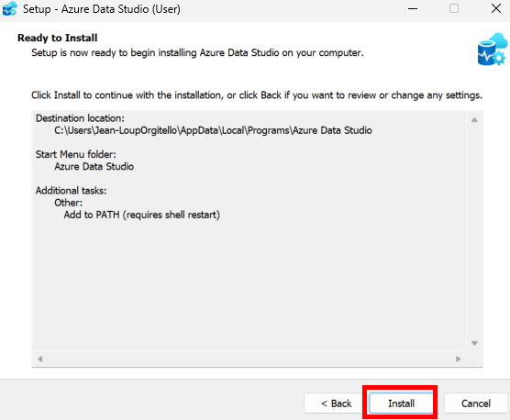Minimize the setup window
The height and width of the screenshot is (420, 510).
pos(413,9)
